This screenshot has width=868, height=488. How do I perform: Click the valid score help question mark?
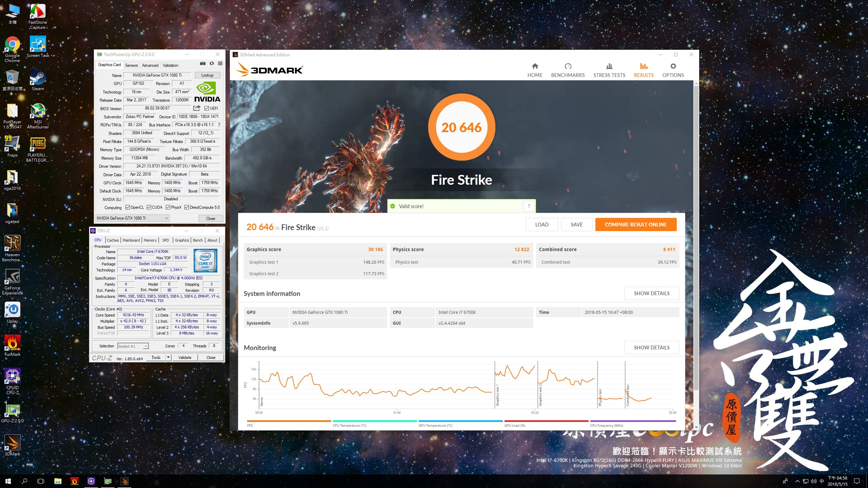point(529,206)
